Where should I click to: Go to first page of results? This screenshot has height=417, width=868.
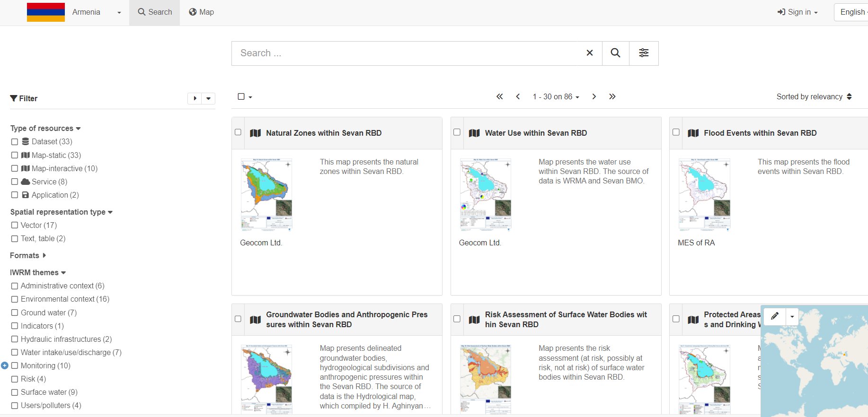point(499,96)
